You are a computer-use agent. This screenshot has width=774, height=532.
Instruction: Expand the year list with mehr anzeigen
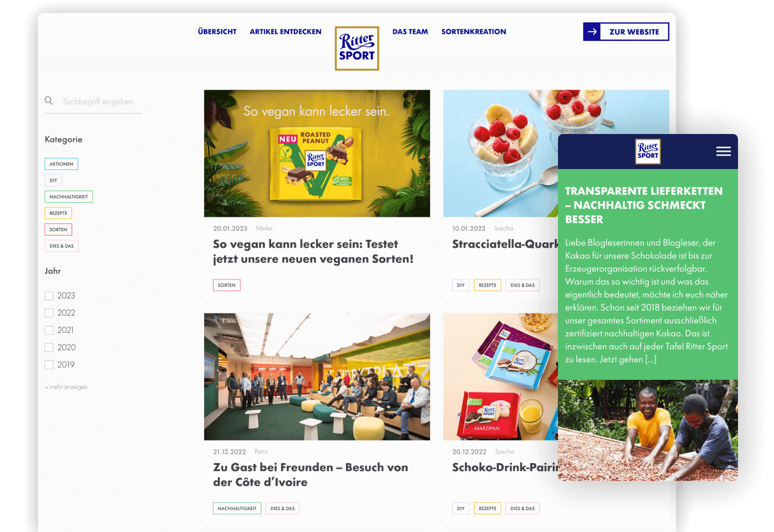tap(66, 387)
